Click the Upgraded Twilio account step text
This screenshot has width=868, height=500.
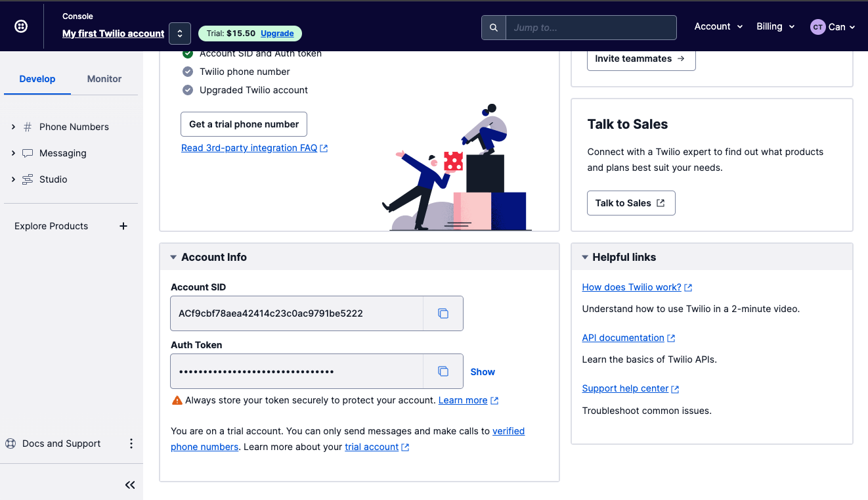click(x=253, y=90)
